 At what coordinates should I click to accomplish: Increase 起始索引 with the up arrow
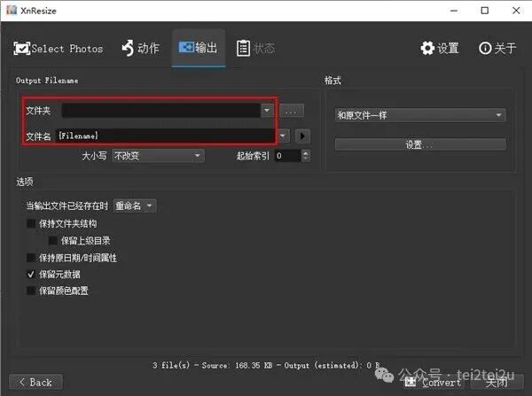pos(306,153)
